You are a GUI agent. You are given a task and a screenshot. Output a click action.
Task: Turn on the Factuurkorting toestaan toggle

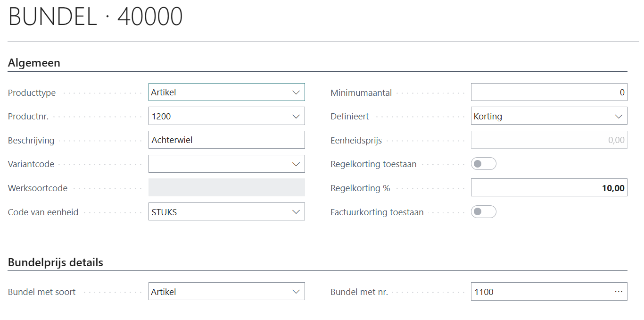483,212
